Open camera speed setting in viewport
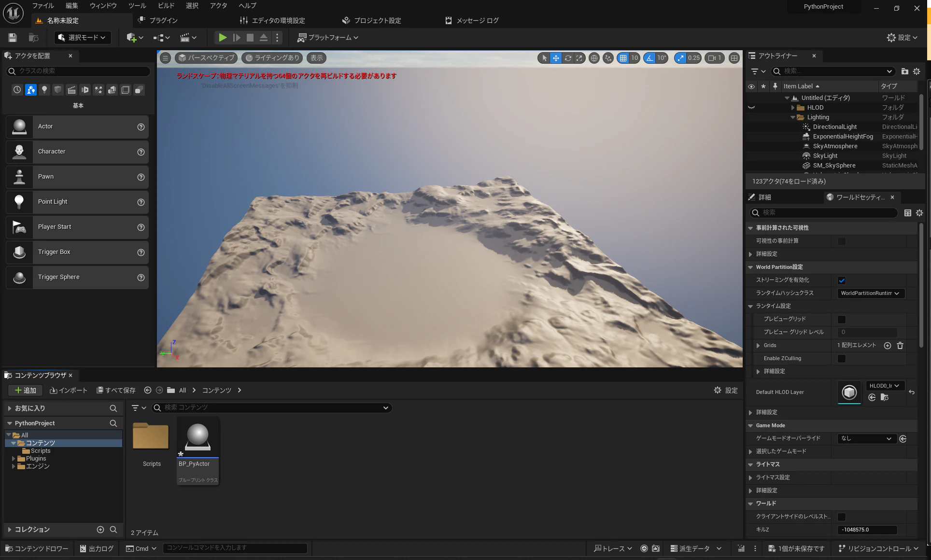The height and width of the screenshot is (560, 931). [714, 58]
